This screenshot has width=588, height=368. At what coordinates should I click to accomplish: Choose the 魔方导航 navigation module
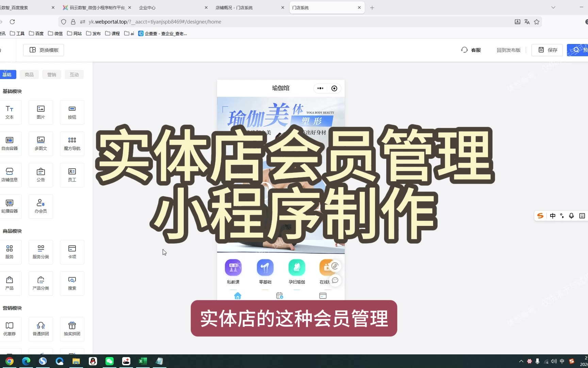click(x=72, y=143)
